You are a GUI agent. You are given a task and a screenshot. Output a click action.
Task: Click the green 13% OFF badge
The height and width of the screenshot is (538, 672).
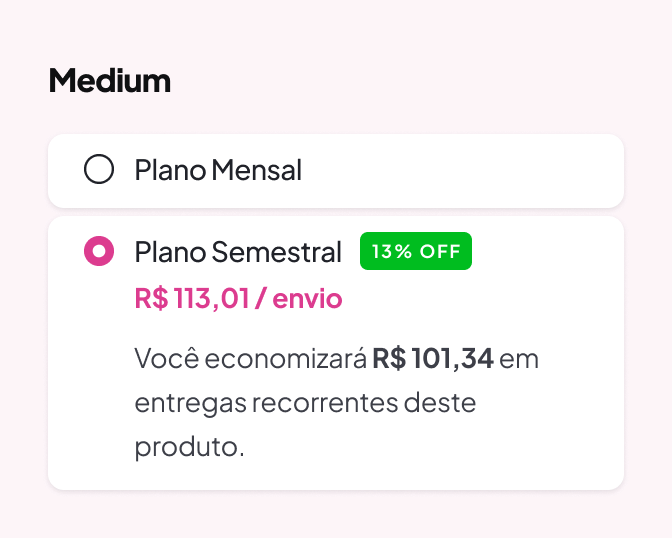coord(415,252)
